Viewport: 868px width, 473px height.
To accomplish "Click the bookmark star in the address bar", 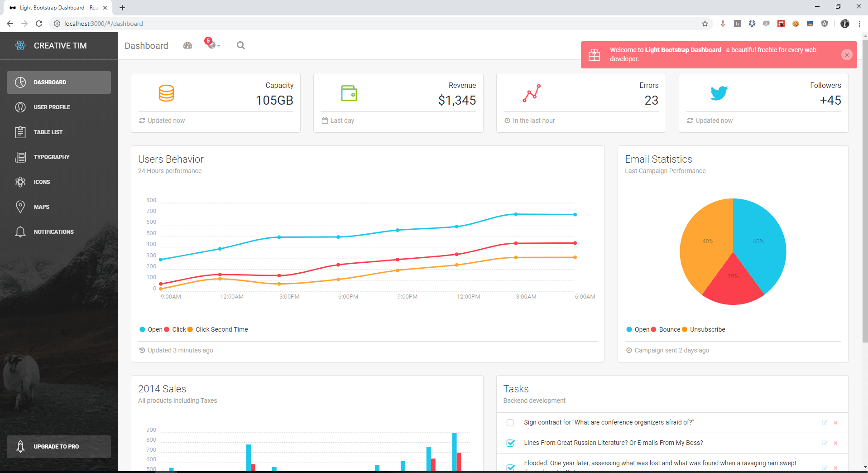I will (705, 24).
